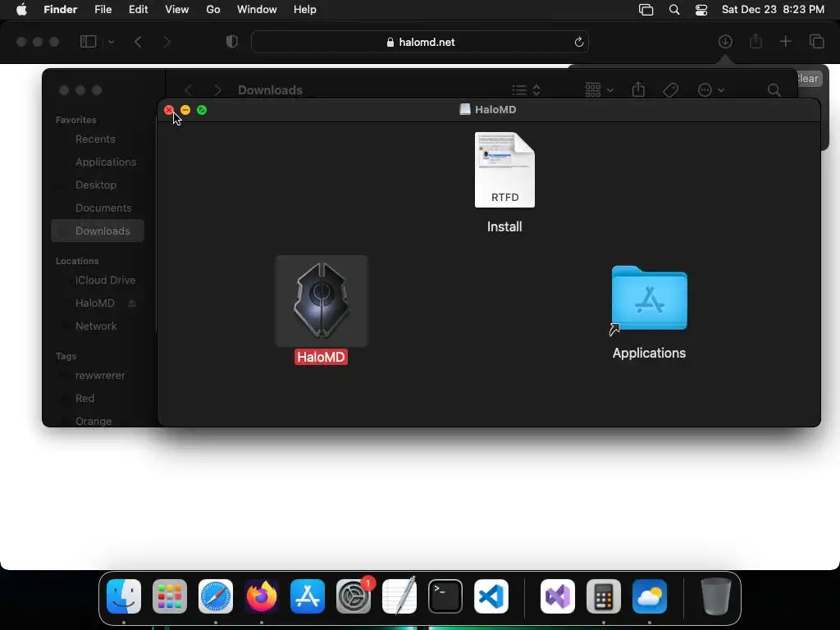Change list view option in Downloads window
The width and height of the screenshot is (840, 630).
[526, 90]
